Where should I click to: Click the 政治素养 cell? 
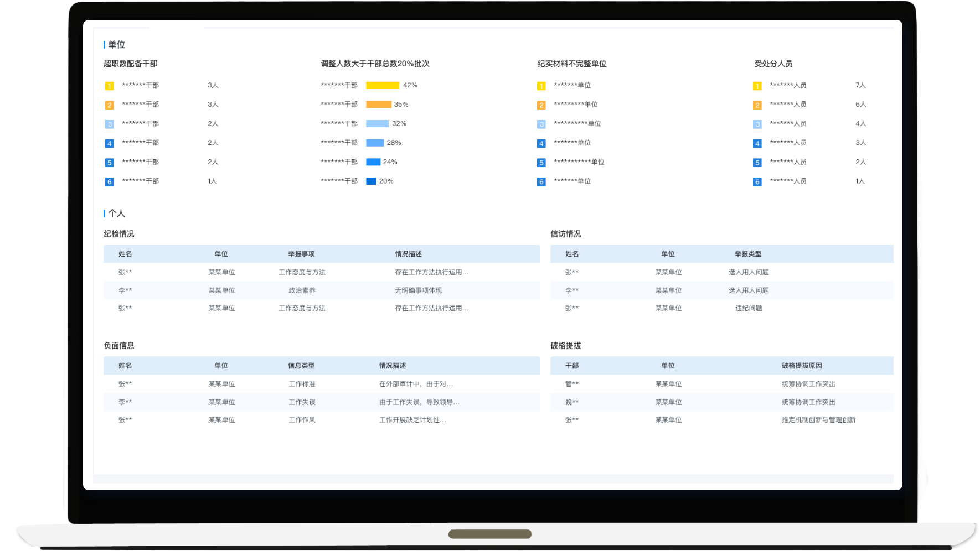(x=302, y=290)
